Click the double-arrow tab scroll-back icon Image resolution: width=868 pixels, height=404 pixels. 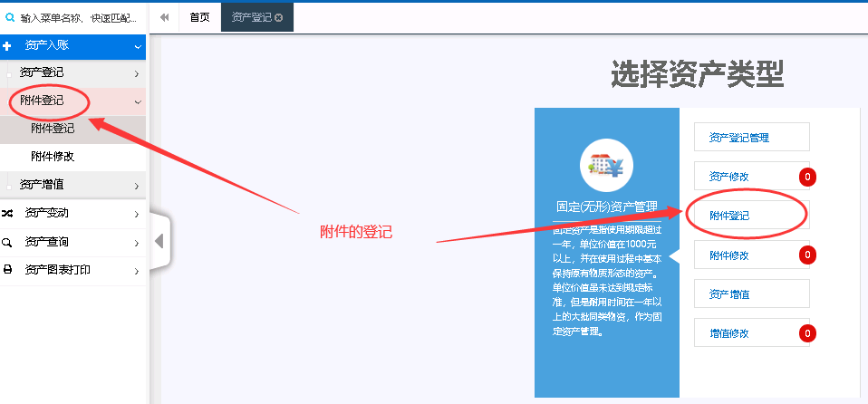tap(164, 17)
